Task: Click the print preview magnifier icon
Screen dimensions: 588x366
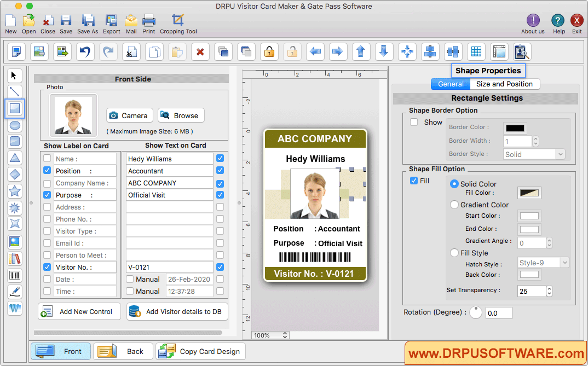Action: (x=522, y=51)
